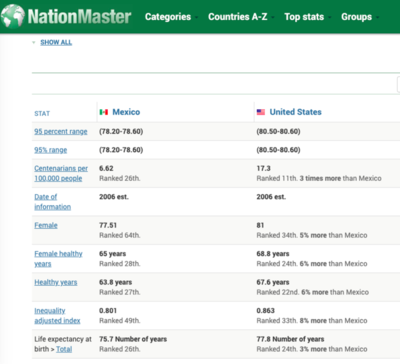The height and width of the screenshot is (364, 400).
Task: Open the Top stats menu
Action: click(304, 17)
